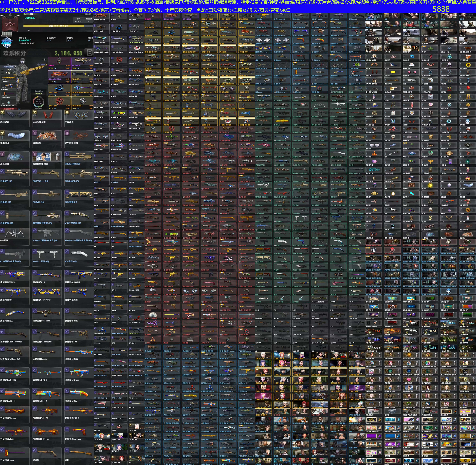The height and width of the screenshot is (465, 476).
Task: Select the 狂野西部Dagger knife
Action: [x=47, y=355]
